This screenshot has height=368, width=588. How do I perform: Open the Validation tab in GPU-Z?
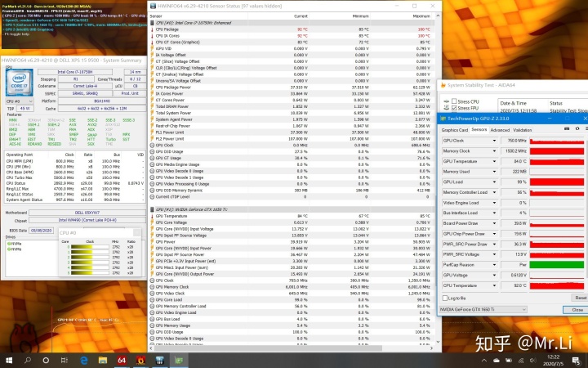tap(522, 130)
